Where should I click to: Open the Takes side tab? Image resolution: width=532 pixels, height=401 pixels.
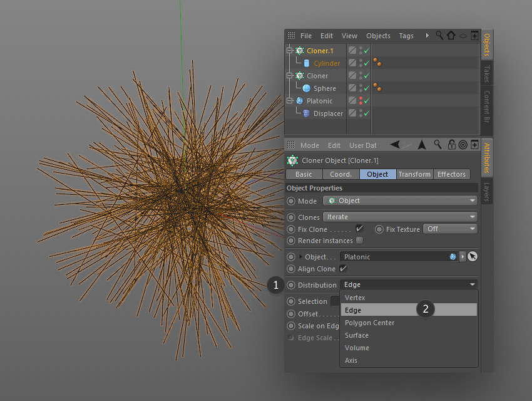pyautogui.click(x=486, y=74)
